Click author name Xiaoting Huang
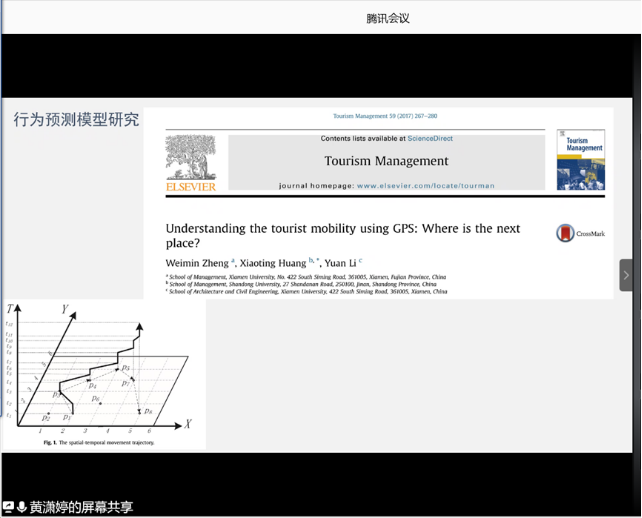This screenshot has width=642, height=518. point(273,263)
